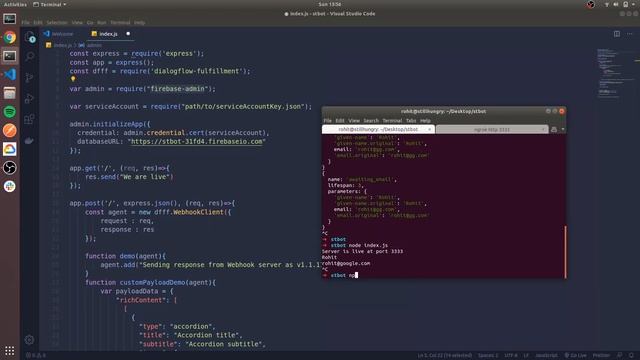The image size is (640, 360).
Task: Click the terminal window scrollbar
Action: click(x=565, y=252)
